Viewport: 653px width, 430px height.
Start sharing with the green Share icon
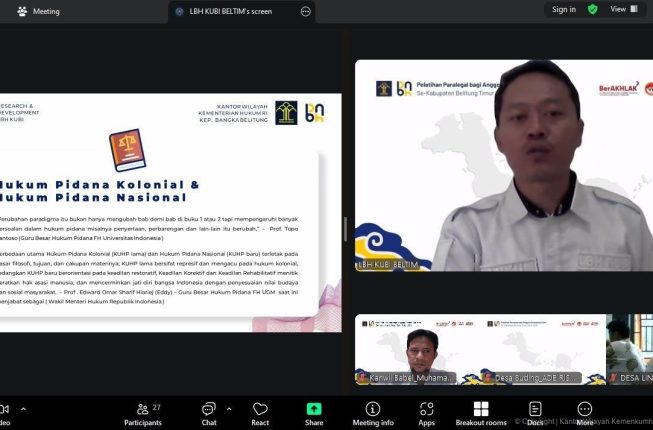[x=314, y=415]
